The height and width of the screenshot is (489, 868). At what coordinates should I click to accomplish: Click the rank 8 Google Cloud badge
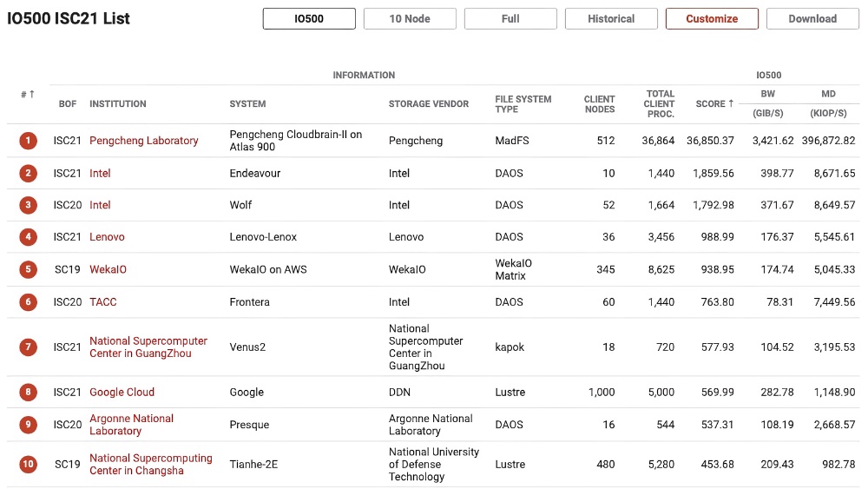tap(29, 393)
